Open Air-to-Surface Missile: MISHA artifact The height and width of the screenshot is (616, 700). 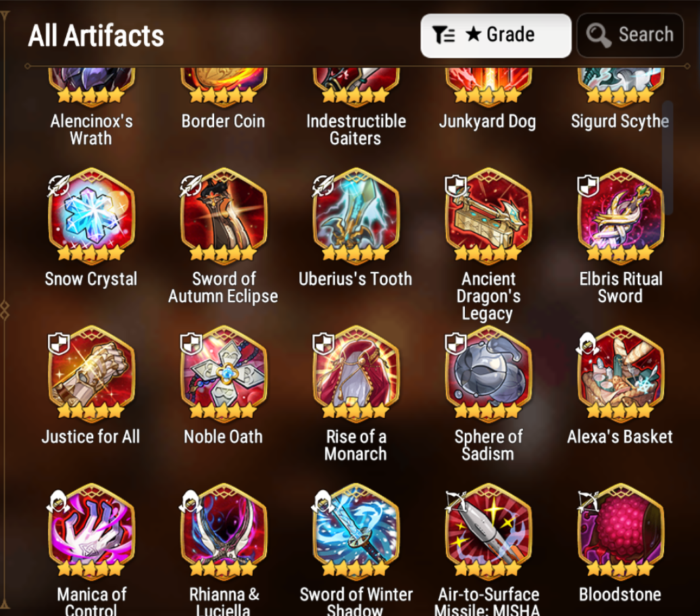[488, 529]
